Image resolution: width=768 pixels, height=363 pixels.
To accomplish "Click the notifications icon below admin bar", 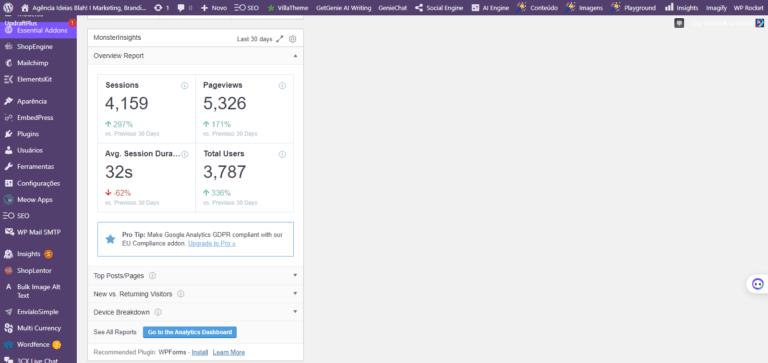I will [x=679, y=23].
